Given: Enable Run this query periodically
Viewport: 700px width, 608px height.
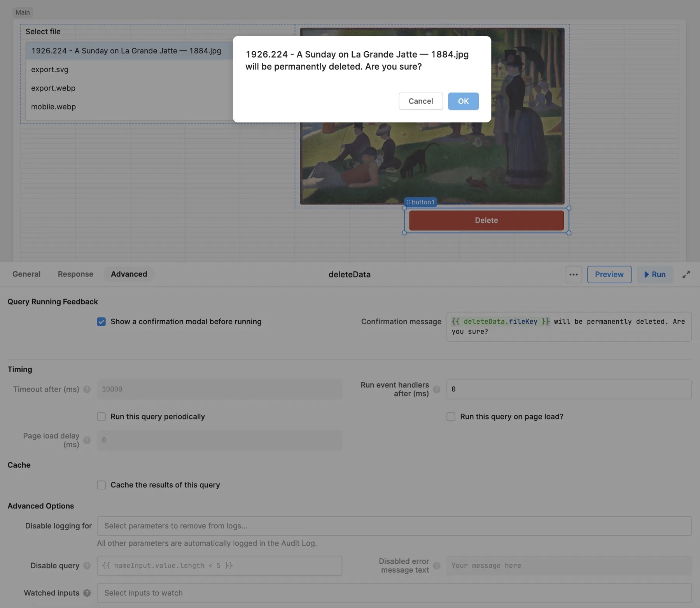Looking at the screenshot, I should click(x=101, y=417).
